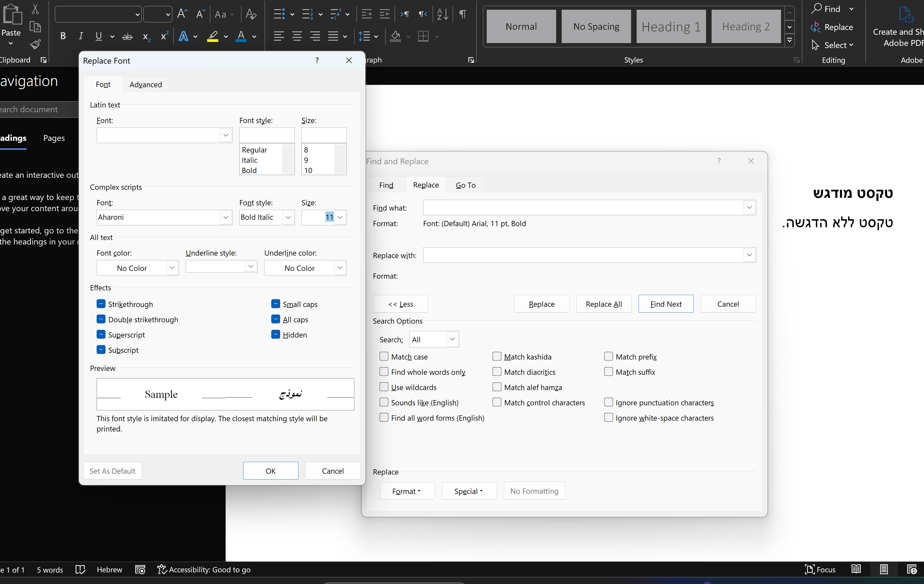Set right-to-left text direction

(423, 14)
